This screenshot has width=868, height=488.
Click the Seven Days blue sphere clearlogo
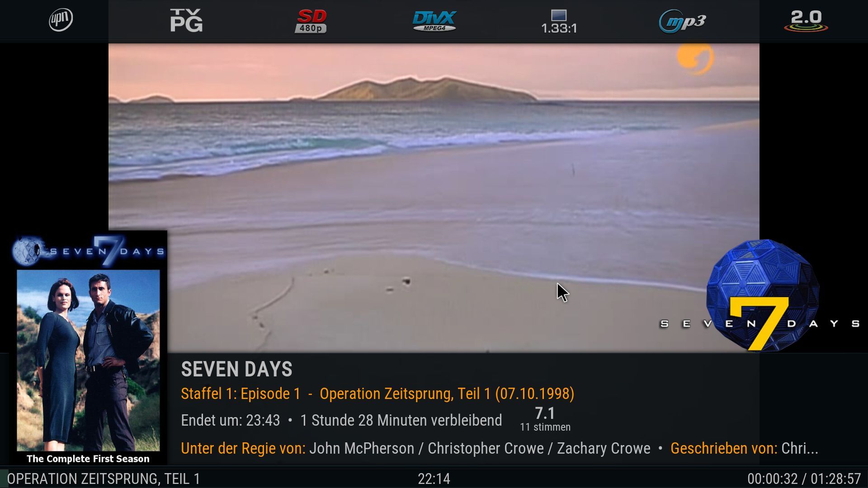click(760, 296)
